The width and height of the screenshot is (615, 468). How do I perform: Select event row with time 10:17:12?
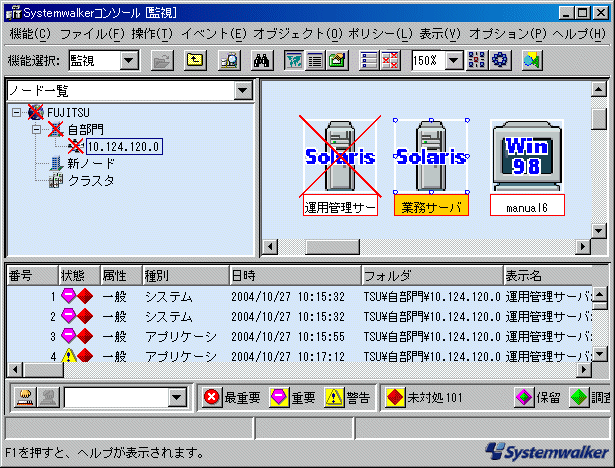[299, 356]
